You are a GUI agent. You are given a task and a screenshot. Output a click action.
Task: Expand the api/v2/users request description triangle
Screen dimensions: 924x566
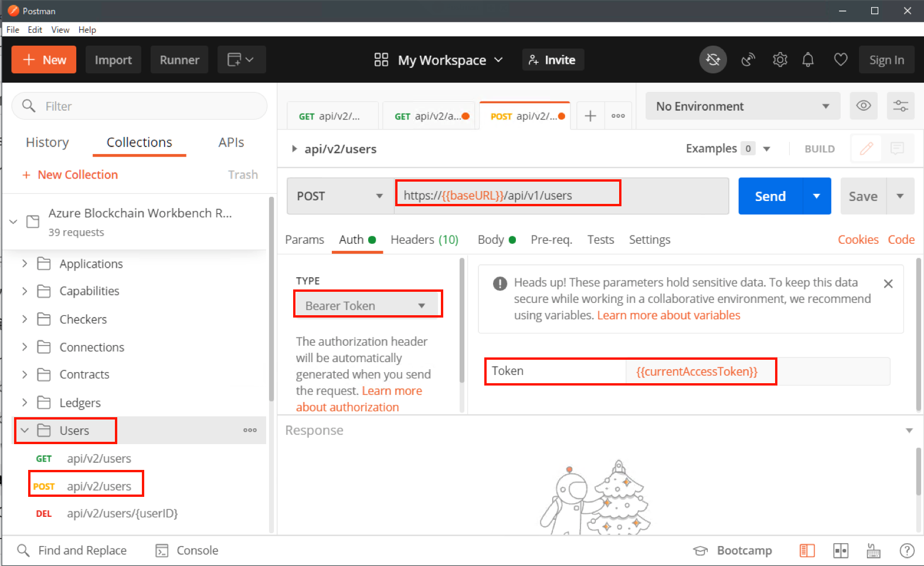point(294,149)
